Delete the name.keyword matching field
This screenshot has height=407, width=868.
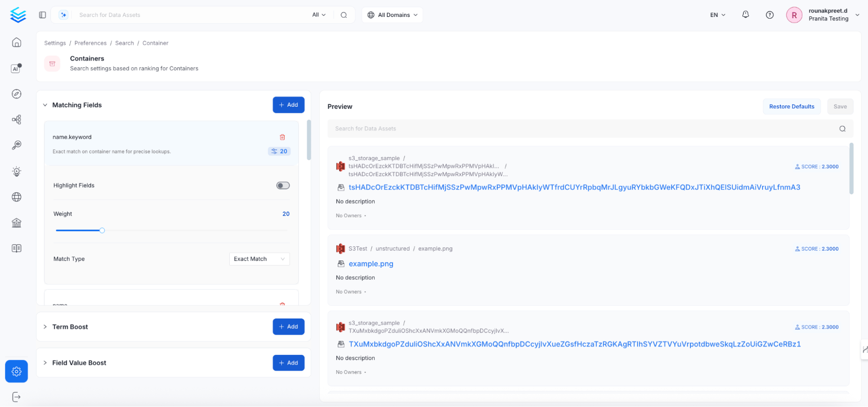[282, 137]
